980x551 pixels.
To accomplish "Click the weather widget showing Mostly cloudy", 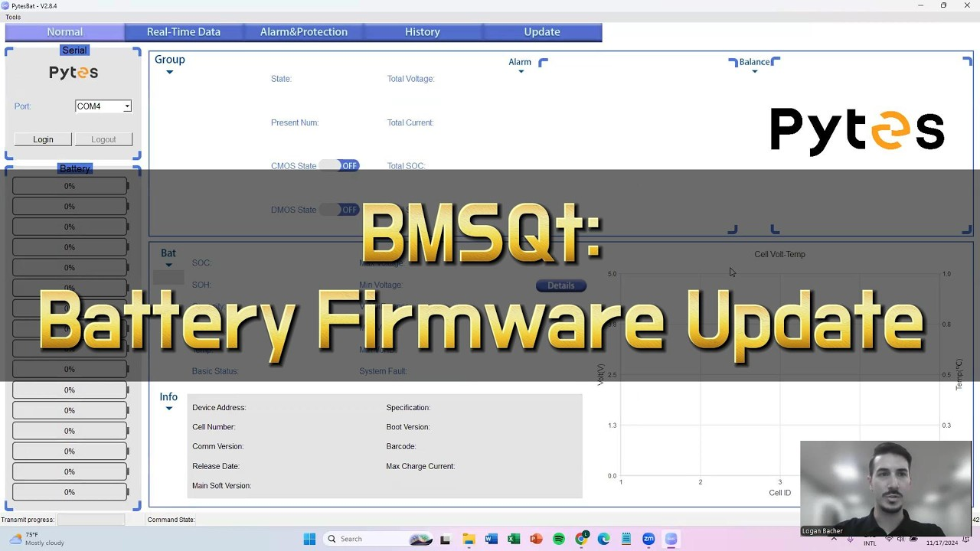I will 31,539.
